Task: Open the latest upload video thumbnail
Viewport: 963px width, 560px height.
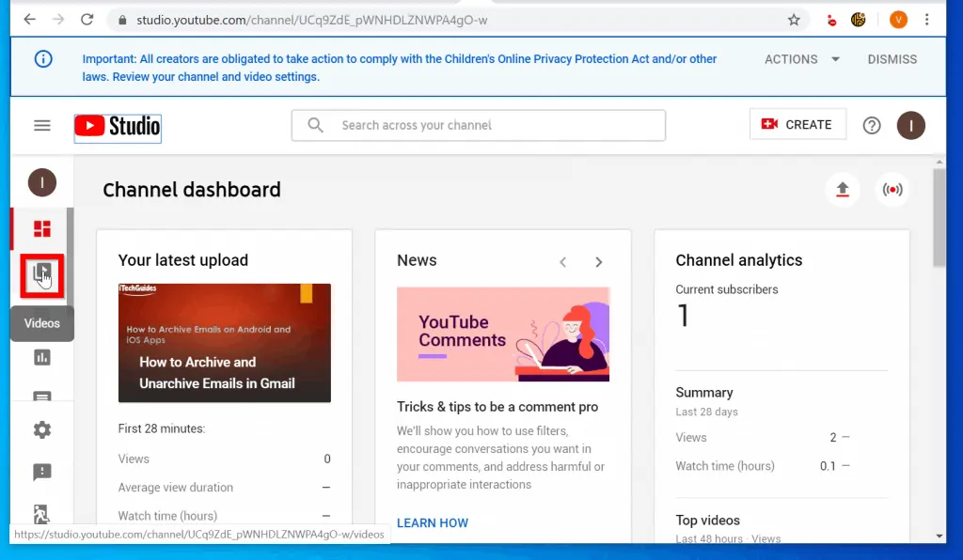Action: pos(224,343)
